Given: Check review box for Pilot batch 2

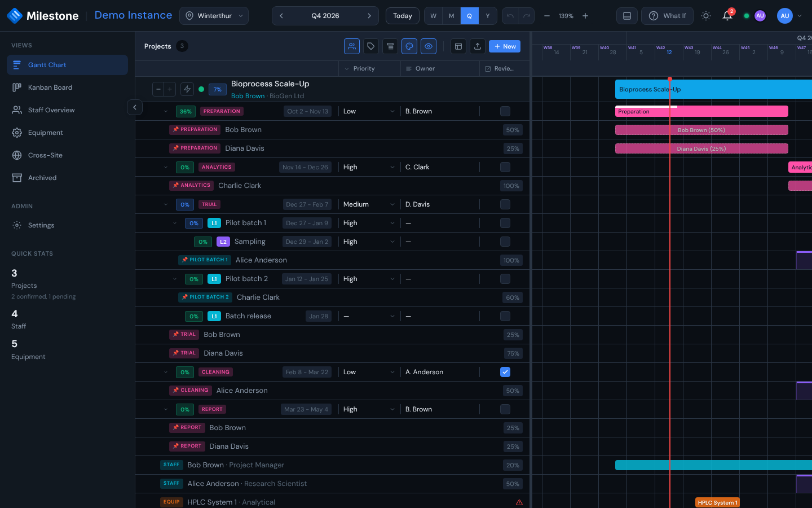Looking at the screenshot, I should (505, 279).
